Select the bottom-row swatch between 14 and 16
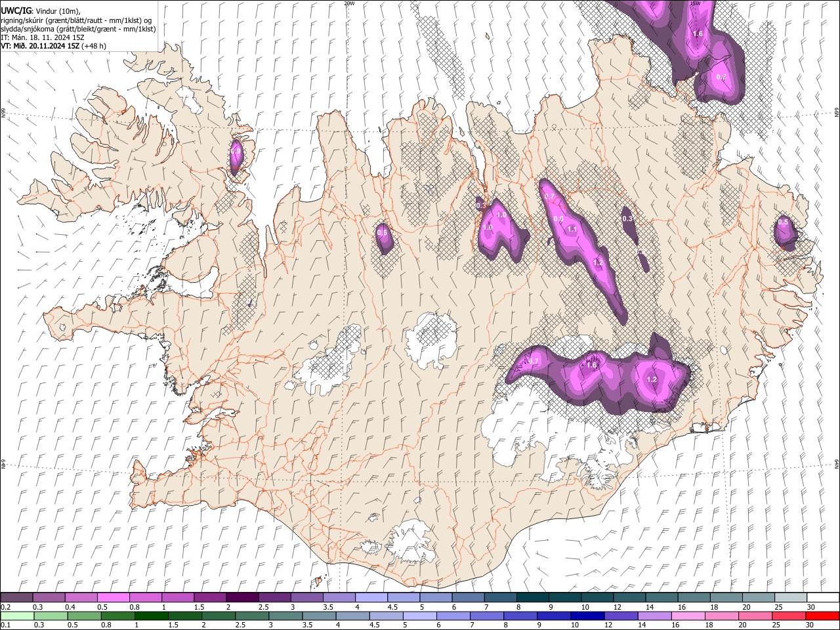840x630 pixels. coord(654,616)
